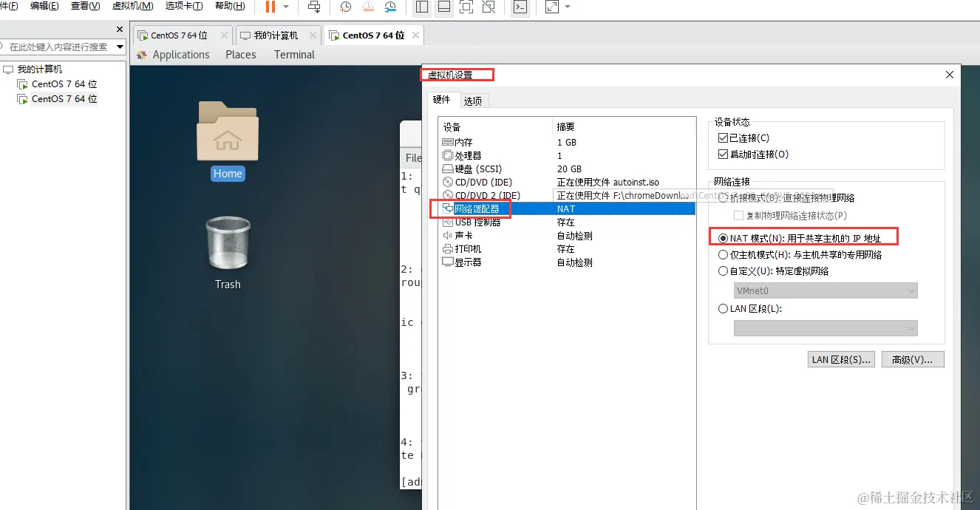
Task: Toggle the 复制物理网络连接状态(P) checkbox
Action: point(738,215)
